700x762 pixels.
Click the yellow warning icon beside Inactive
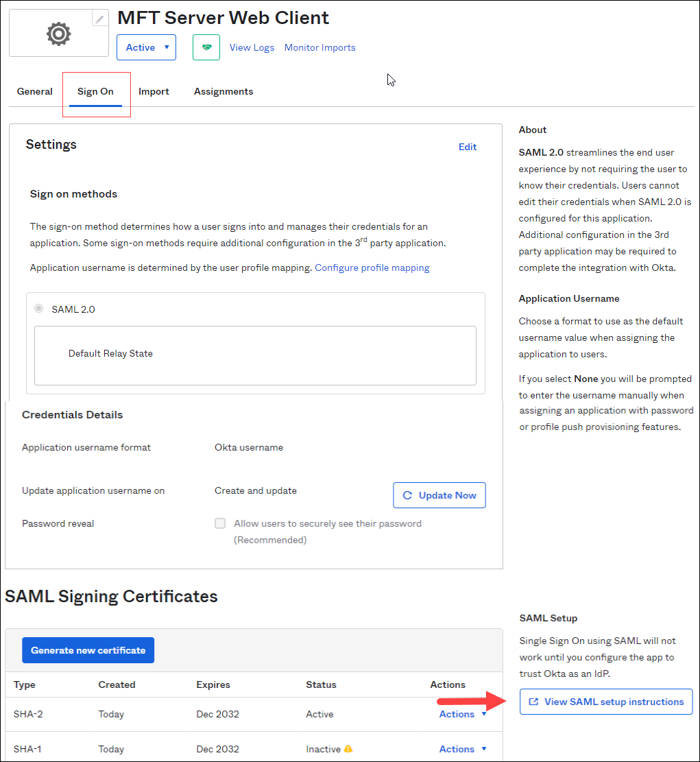(348, 749)
